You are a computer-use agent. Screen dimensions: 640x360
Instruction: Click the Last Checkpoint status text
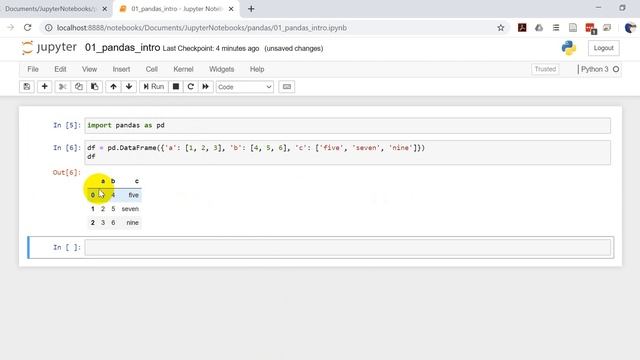click(x=211, y=49)
